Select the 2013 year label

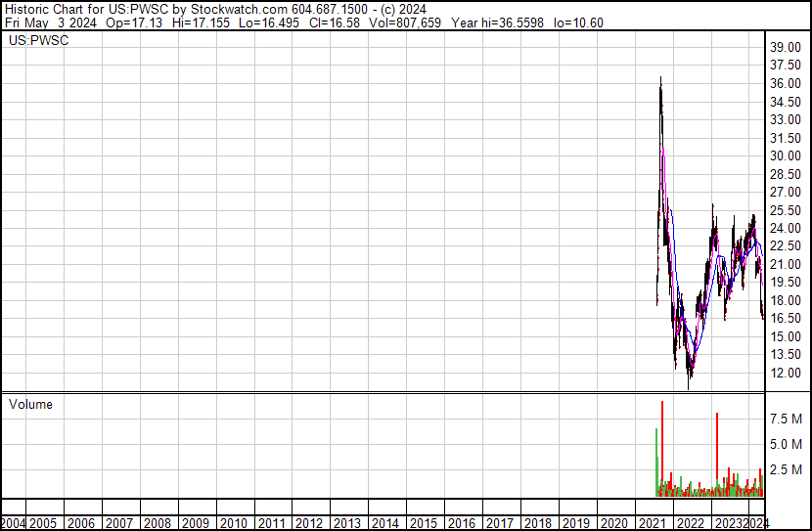347,523
